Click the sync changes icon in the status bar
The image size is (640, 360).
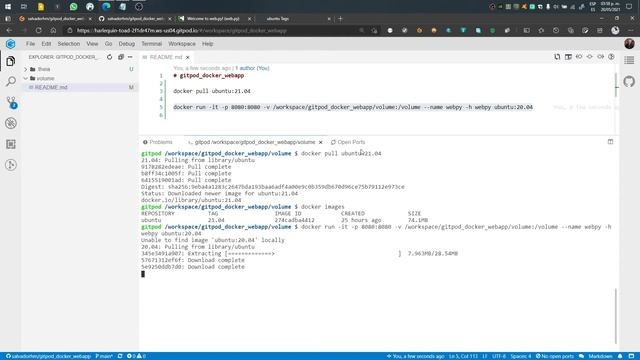[x=120, y=356]
